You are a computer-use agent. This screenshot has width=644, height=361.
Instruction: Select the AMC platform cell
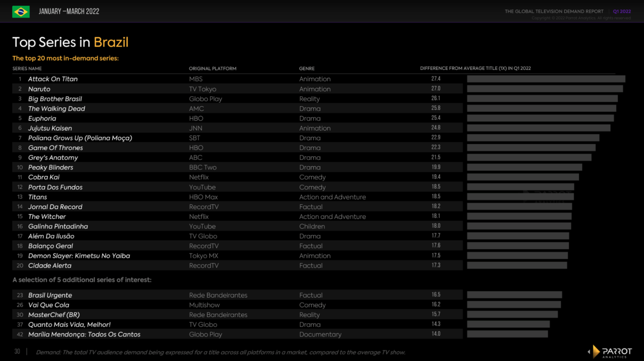click(196, 109)
